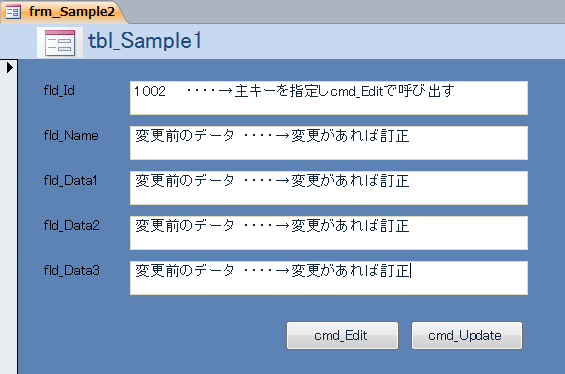Click the cmd_Edit button

342,335
